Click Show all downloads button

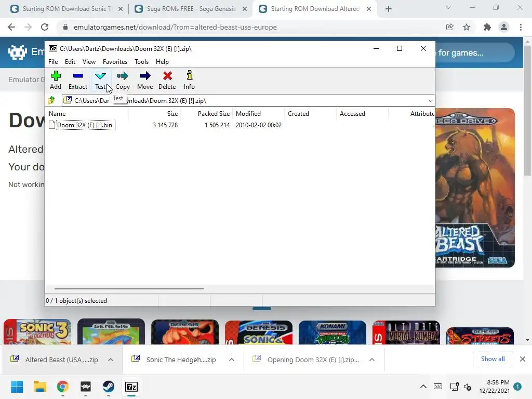pos(493,359)
